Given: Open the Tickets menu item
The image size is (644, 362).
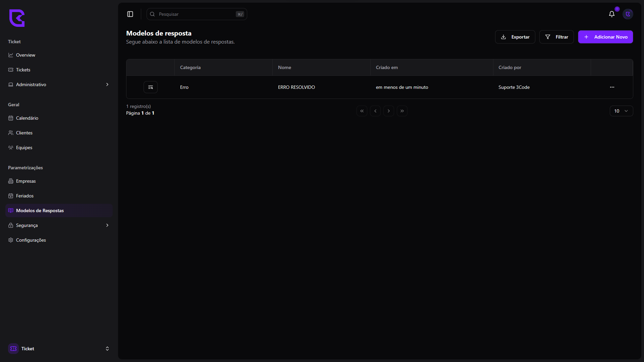Looking at the screenshot, I should [23, 70].
